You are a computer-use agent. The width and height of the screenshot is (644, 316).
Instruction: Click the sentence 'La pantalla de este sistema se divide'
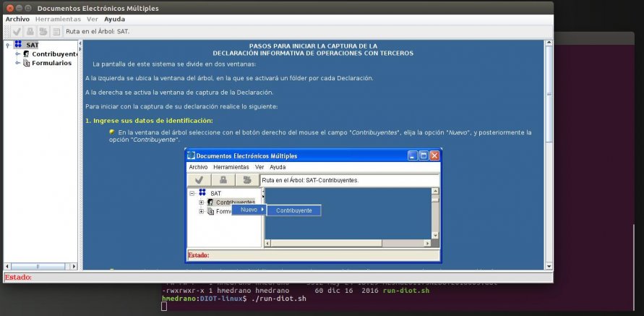click(x=174, y=64)
